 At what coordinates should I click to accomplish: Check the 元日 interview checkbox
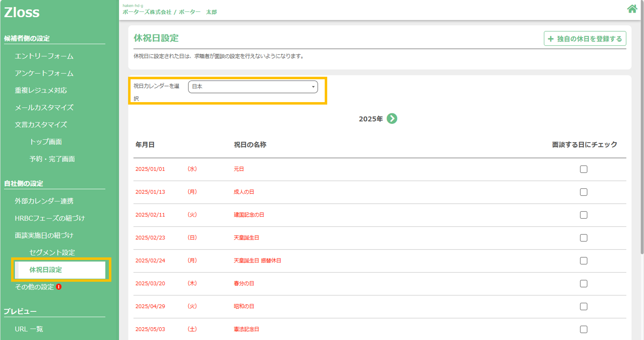[584, 169]
